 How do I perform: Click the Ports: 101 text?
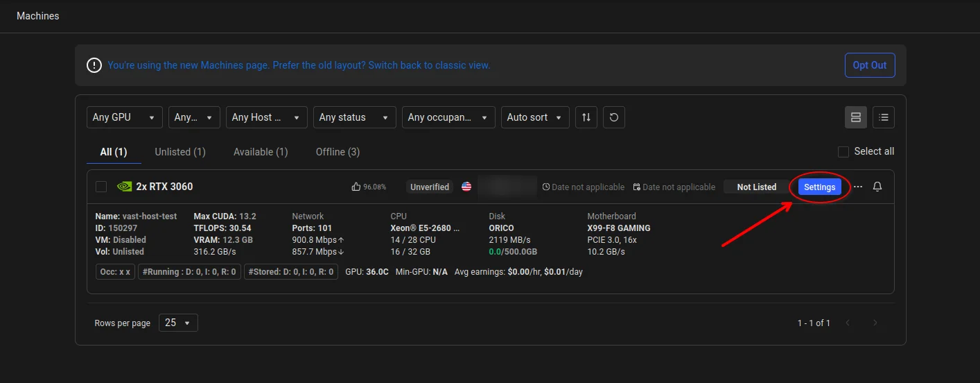(312, 228)
